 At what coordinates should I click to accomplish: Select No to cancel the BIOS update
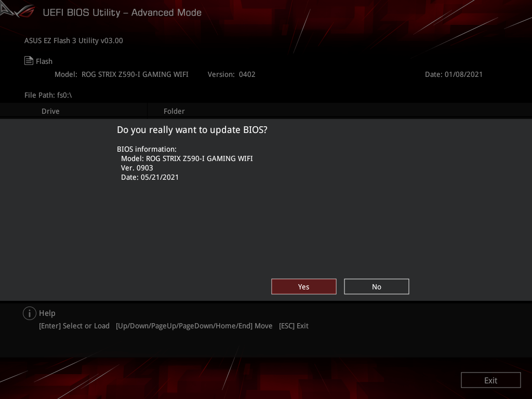376,286
